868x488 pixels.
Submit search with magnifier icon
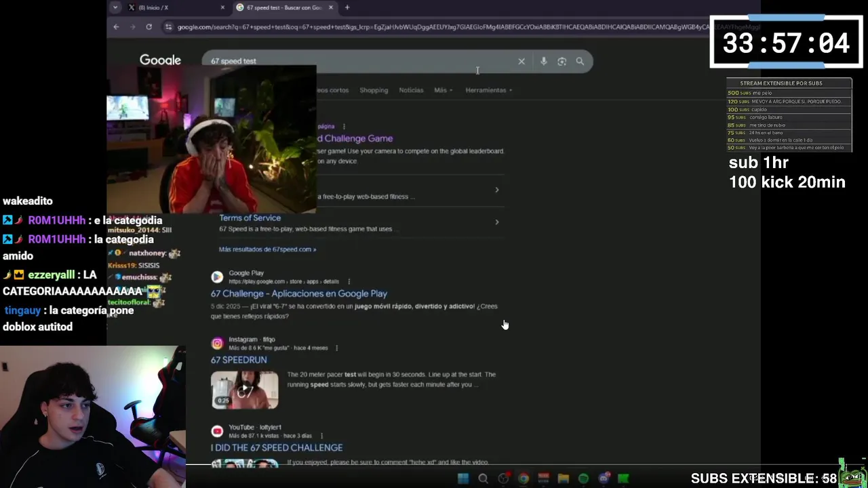(580, 62)
